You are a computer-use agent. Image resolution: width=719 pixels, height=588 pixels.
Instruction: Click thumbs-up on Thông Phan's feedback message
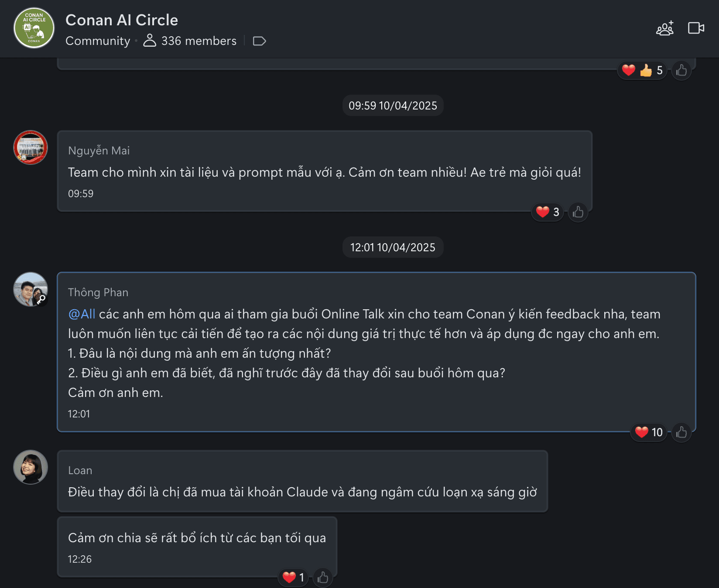(681, 432)
